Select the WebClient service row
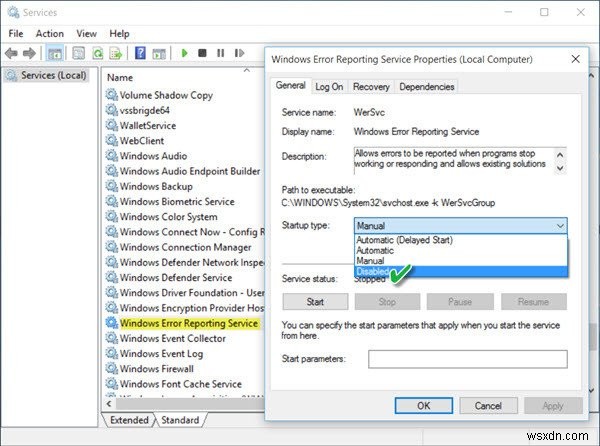This screenshot has width=600, height=446. point(142,140)
